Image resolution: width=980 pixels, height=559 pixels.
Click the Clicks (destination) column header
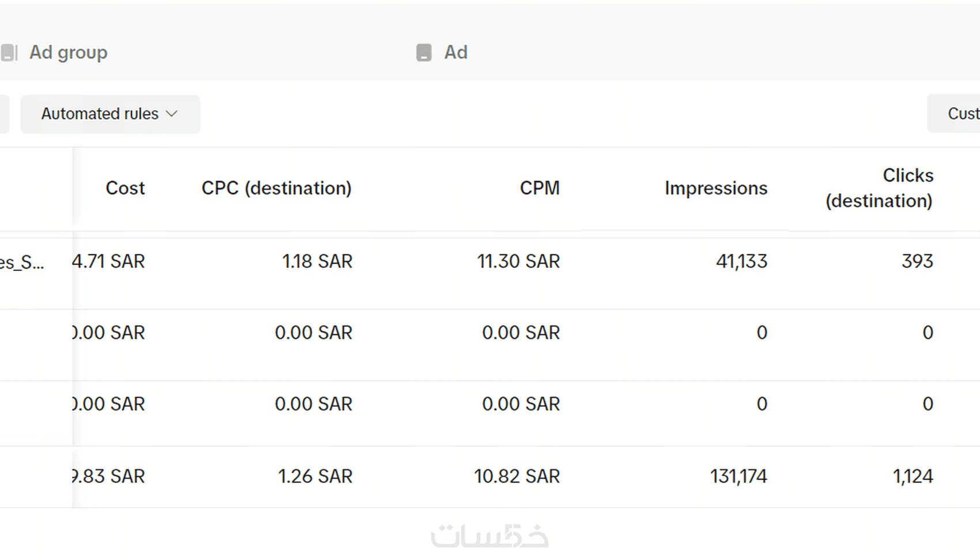(879, 188)
